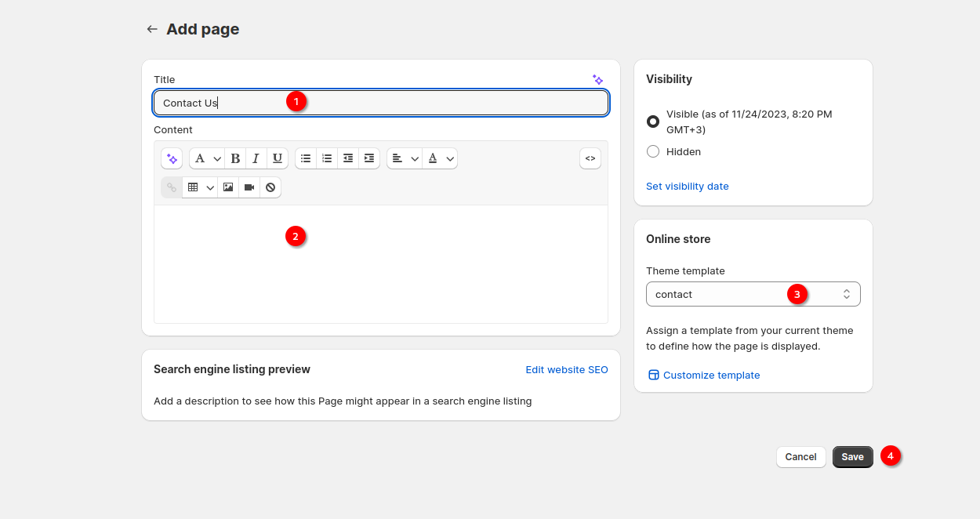Insert a numbered list
This screenshot has height=519, width=980.
pyautogui.click(x=327, y=158)
